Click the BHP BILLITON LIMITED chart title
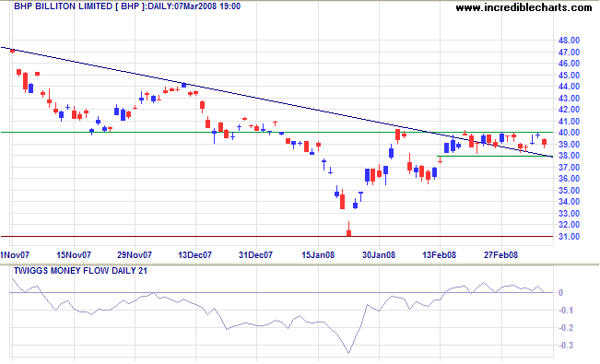 [64, 6]
